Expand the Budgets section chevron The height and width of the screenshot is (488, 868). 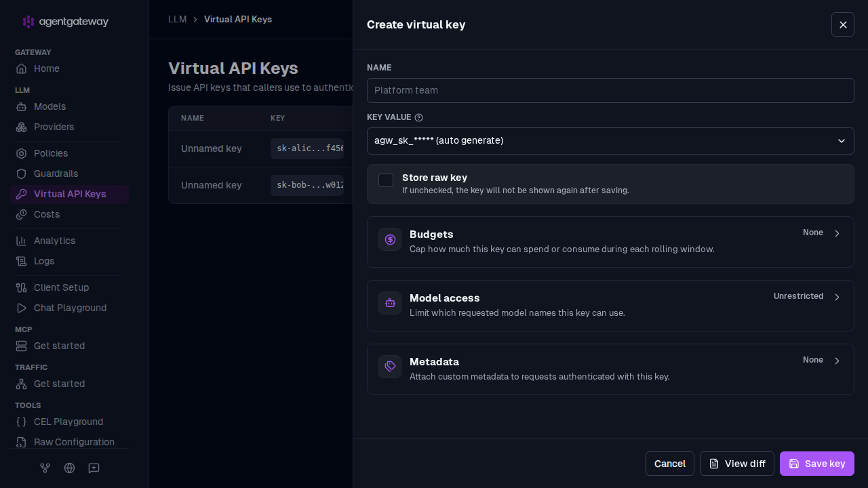pyautogui.click(x=837, y=233)
